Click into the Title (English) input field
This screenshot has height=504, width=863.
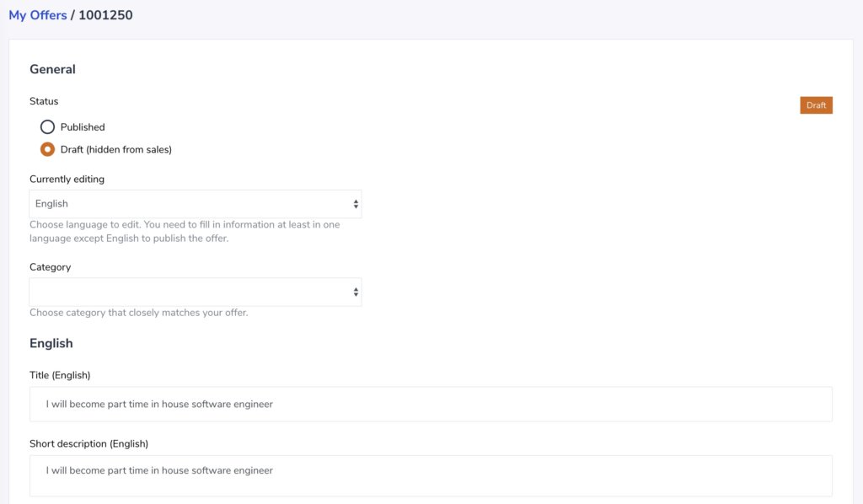tap(431, 404)
